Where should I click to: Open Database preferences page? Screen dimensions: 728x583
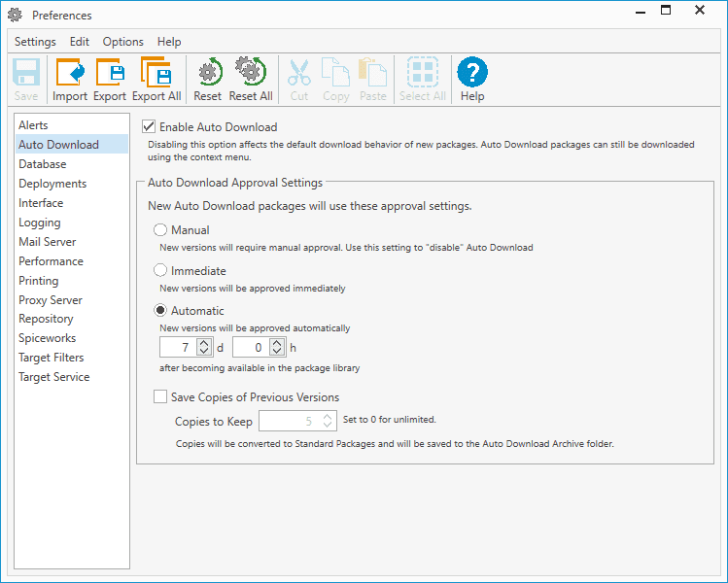point(72,164)
